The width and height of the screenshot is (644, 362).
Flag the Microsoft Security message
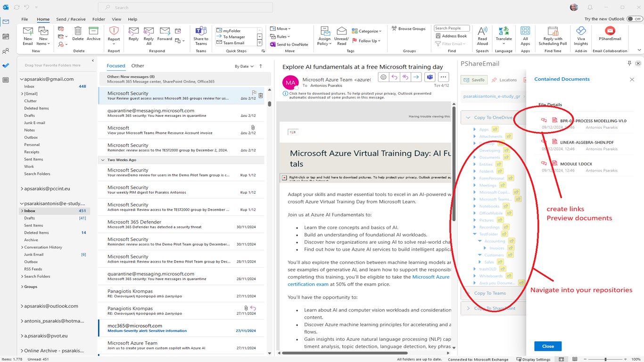pos(254,93)
